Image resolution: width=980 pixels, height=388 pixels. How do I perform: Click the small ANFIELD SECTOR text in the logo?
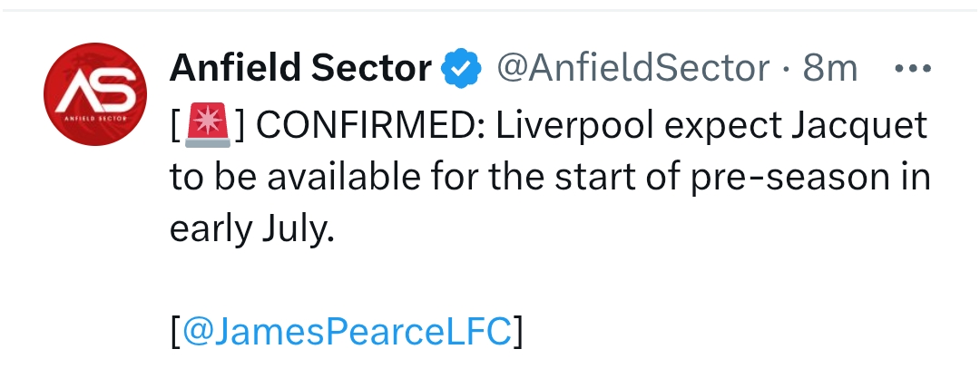(x=94, y=117)
